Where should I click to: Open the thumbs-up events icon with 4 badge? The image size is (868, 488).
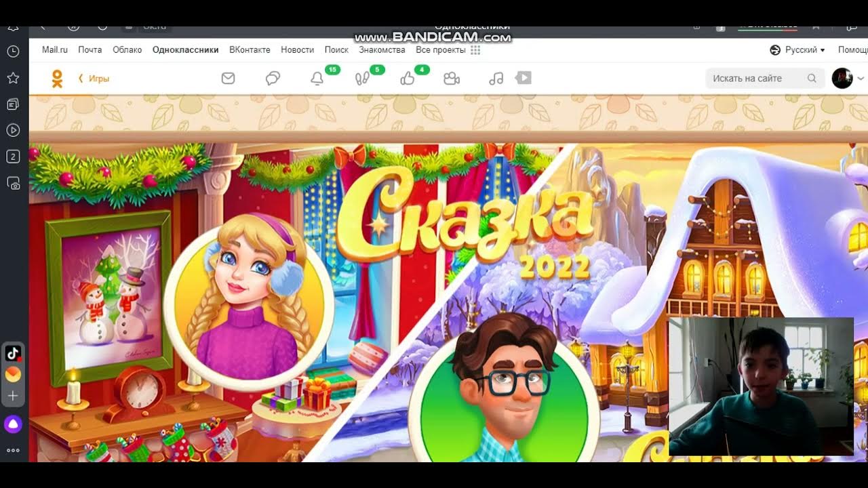coord(407,79)
